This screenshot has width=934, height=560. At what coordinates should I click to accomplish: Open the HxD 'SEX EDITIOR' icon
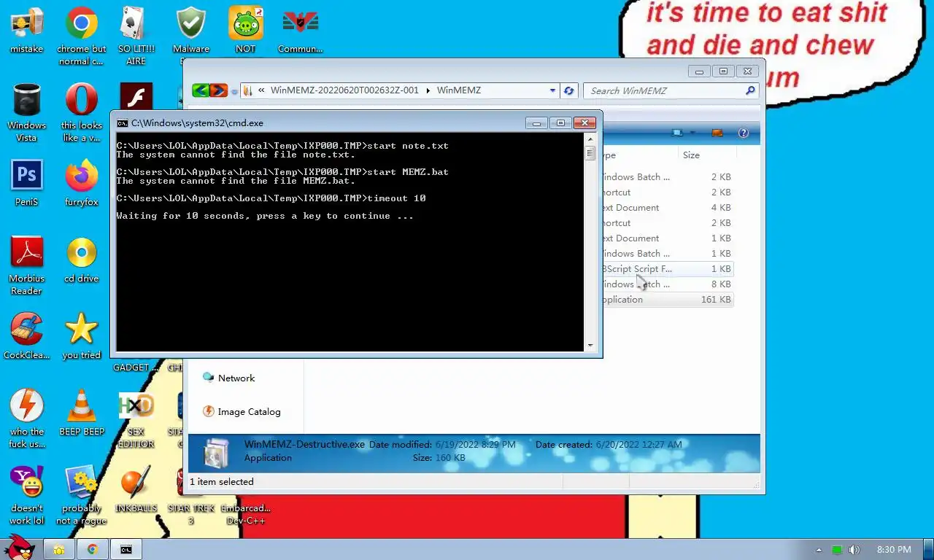tap(136, 419)
